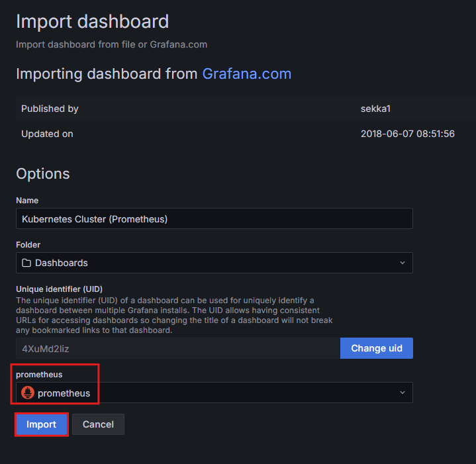The image size is (476, 464).
Task: Open the Folder dropdown showing Dashboards
Action: pyautogui.click(x=214, y=263)
